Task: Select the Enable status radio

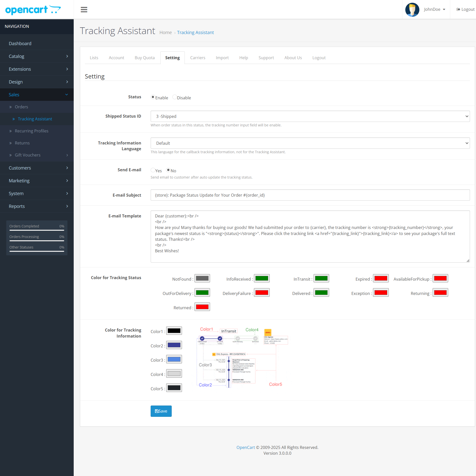Action: point(153,97)
